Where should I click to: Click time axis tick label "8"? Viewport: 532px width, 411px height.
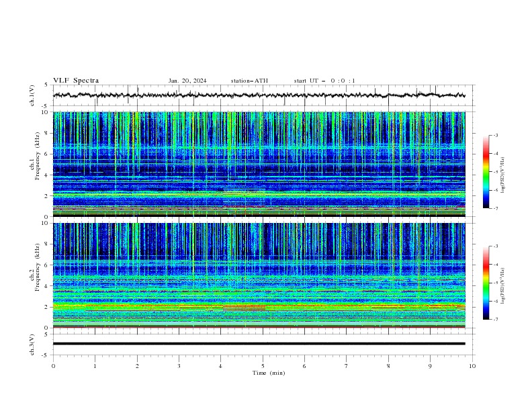click(x=388, y=366)
